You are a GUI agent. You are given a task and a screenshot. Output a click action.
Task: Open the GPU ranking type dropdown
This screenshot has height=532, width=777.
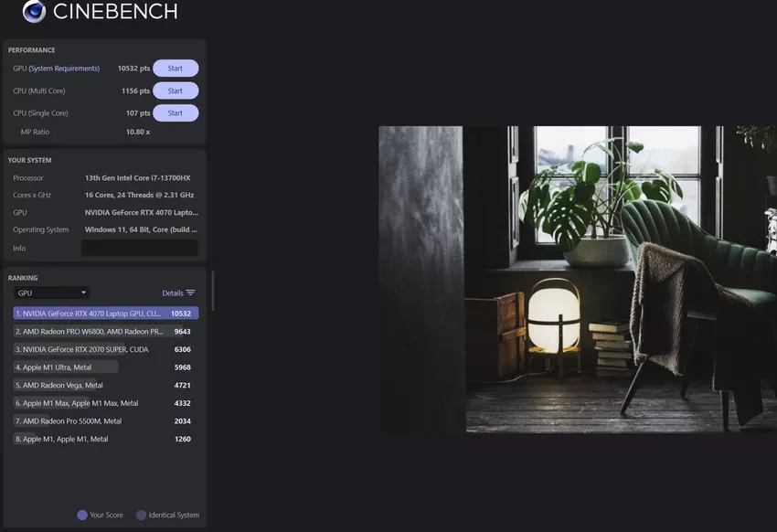coord(52,293)
